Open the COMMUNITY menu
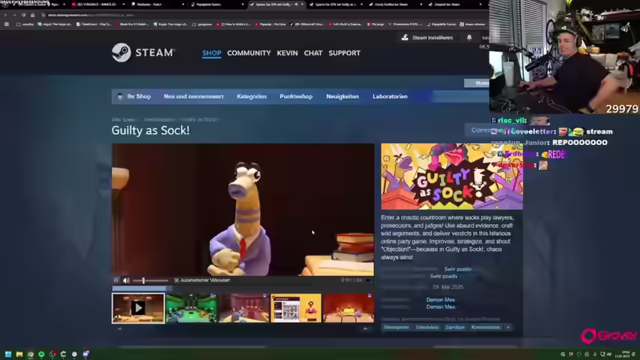This screenshot has width=640, height=360. point(249,53)
